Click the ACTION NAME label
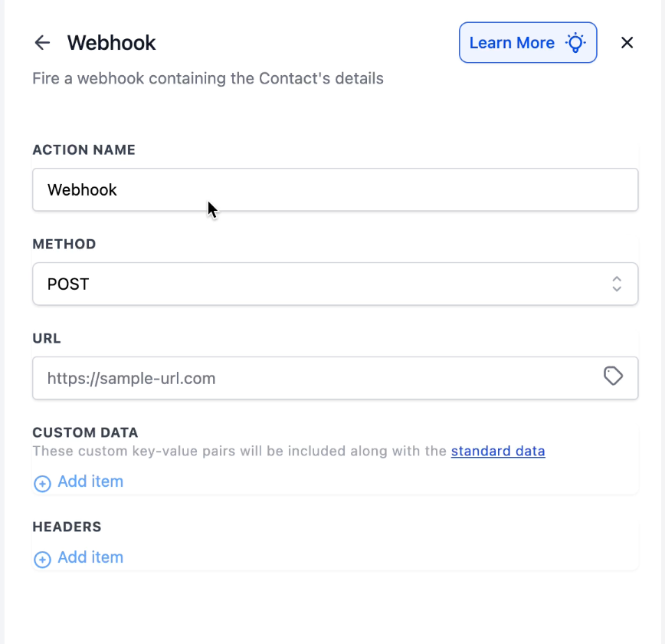Screen dimensions: 665x644 (84, 150)
